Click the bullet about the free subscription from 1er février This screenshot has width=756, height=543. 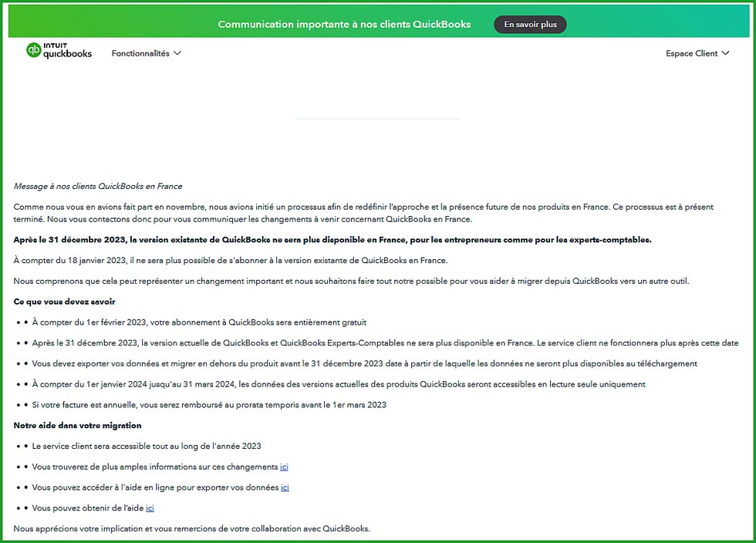(x=199, y=322)
